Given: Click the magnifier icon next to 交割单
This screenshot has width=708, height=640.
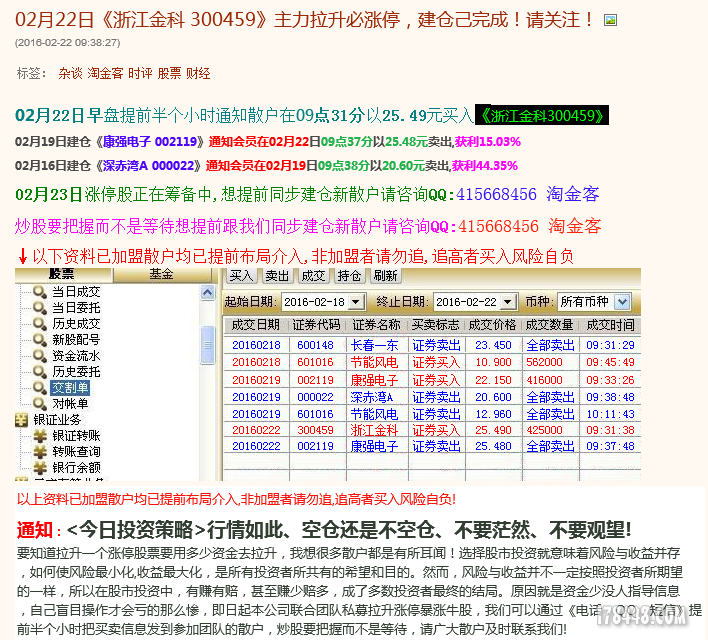Looking at the screenshot, I should coord(40,388).
